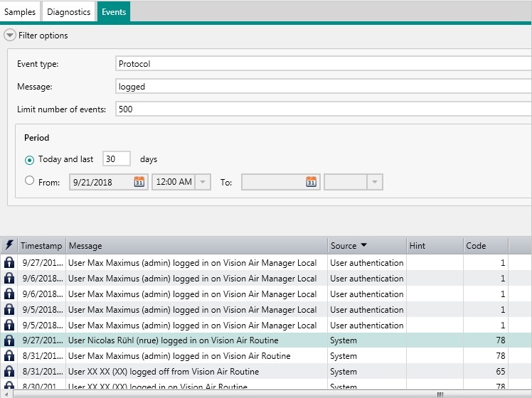Click the Source column sort arrow
The height and width of the screenshot is (398, 532).
[x=363, y=244]
